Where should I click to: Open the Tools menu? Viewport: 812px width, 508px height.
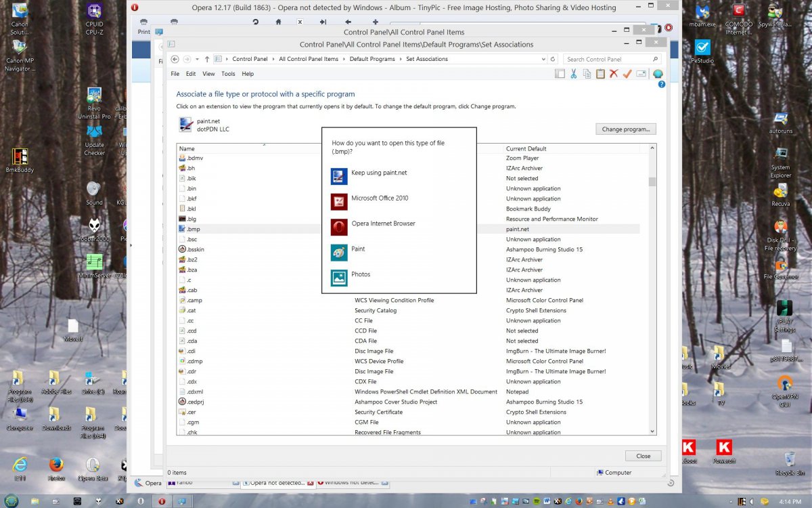[228, 74]
